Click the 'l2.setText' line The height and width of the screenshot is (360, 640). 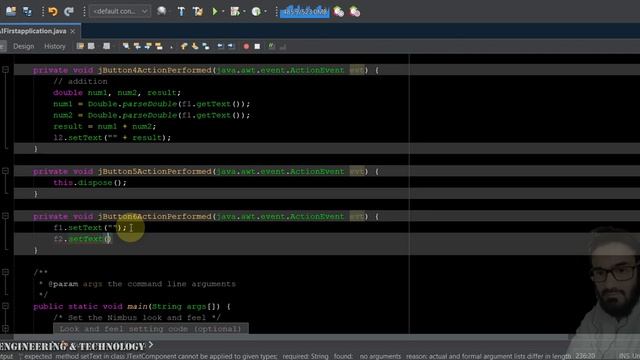click(112, 138)
